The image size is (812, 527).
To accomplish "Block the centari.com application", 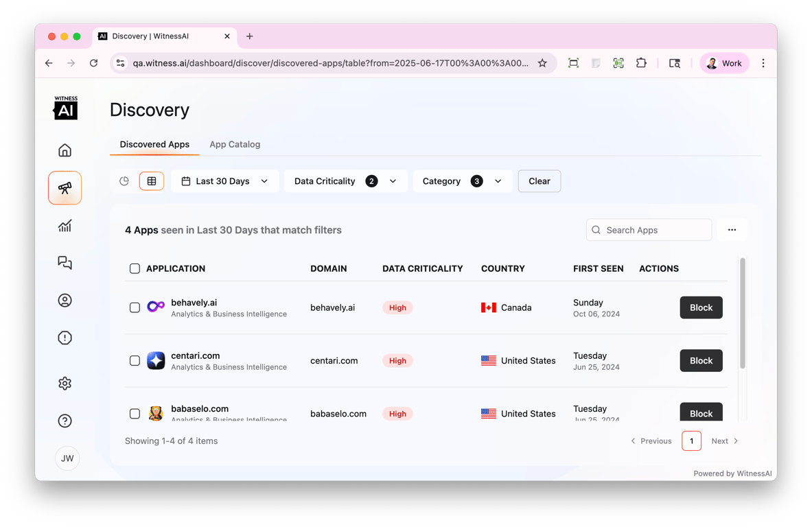I will click(701, 361).
